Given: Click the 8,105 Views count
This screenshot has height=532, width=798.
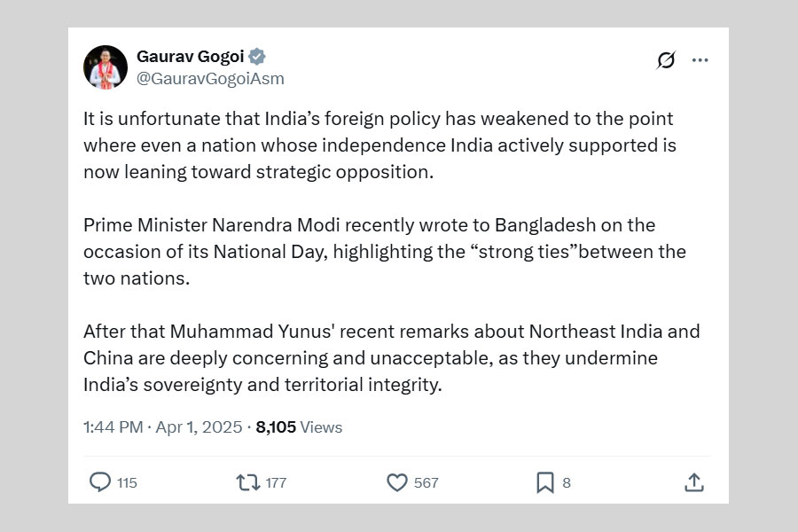Looking at the screenshot, I should (299, 427).
